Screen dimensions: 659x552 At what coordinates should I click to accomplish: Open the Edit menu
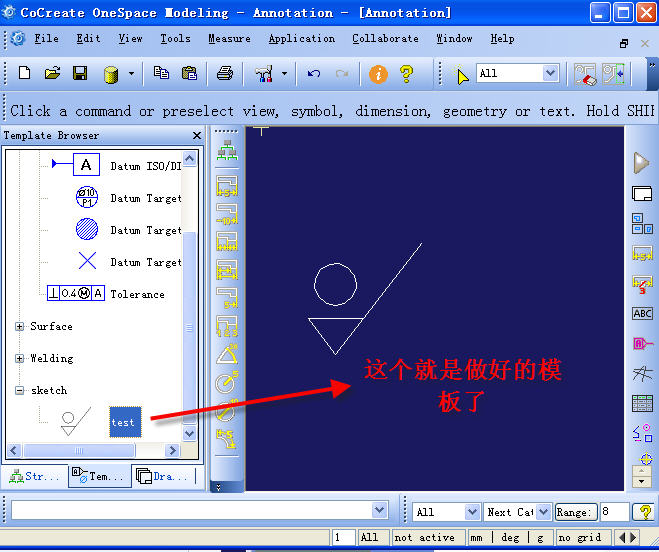(88, 39)
